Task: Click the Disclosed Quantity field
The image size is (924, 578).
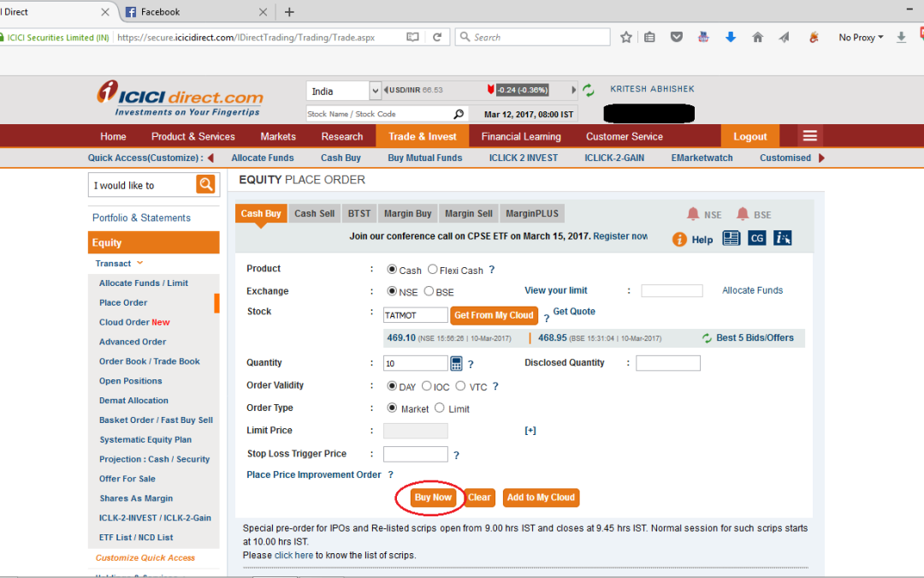Action: (668, 363)
